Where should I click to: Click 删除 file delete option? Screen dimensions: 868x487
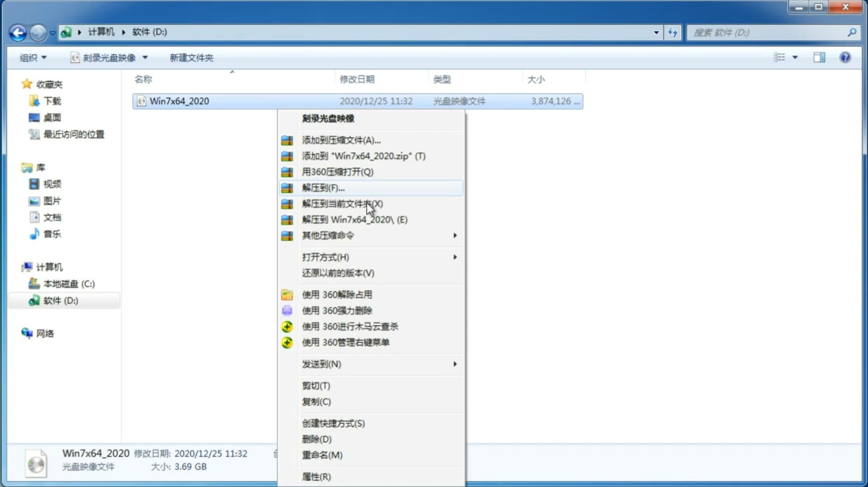pos(317,438)
